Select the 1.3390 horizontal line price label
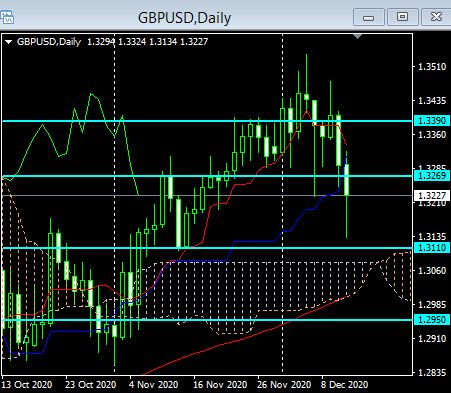This screenshot has width=451, height=393. tap(432, 121)
